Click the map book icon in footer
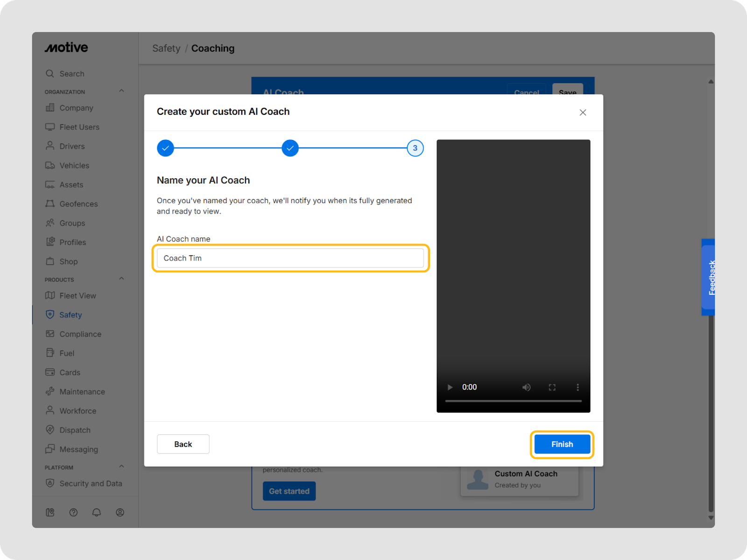Viewport: 747px width, 560px height. tap(50, 512)
